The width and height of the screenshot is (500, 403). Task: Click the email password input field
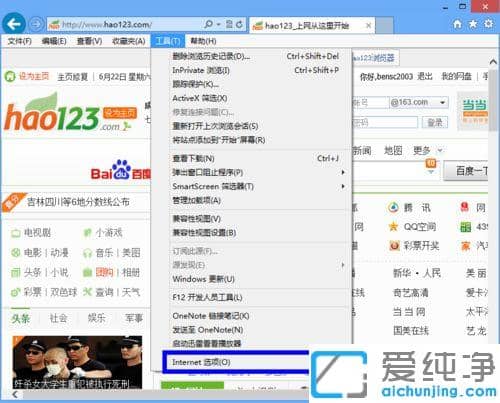(x=385, y=123)
